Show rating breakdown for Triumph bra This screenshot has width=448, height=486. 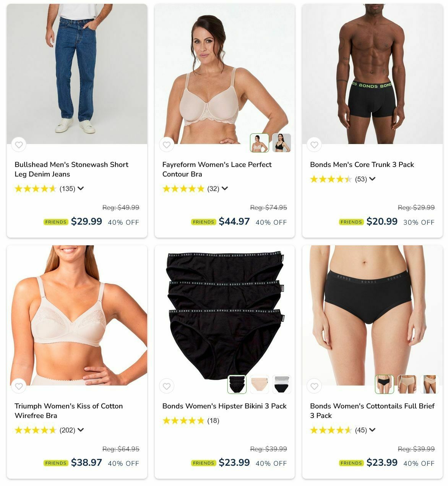[81, 430]
